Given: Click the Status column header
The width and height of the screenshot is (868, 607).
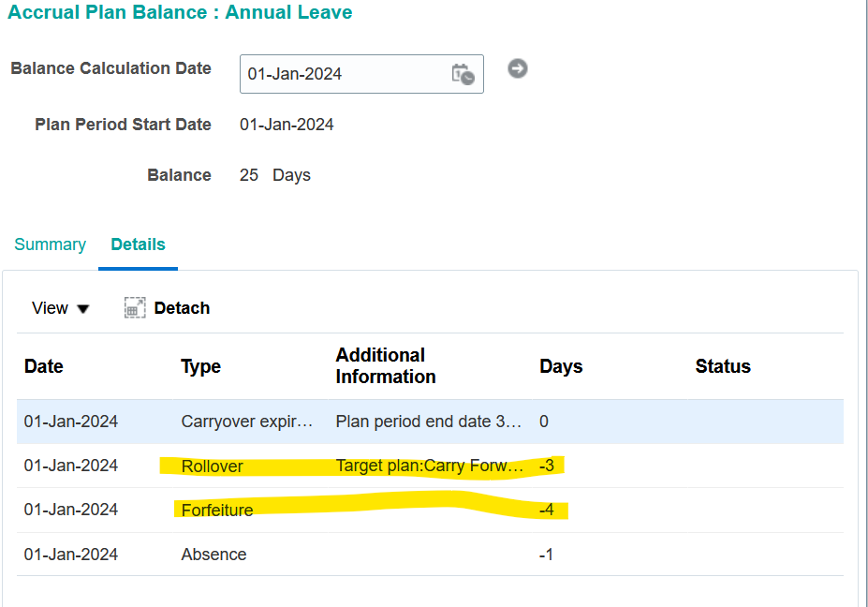Looking at the screenshot, I should [x=722, y=366].
